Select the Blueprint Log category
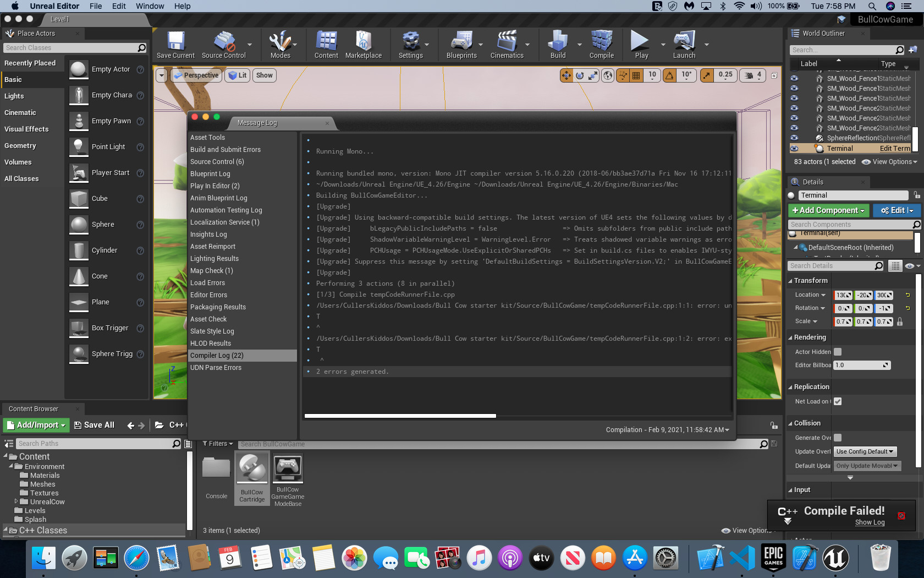 pyautogui.click(x=210, y=173)
